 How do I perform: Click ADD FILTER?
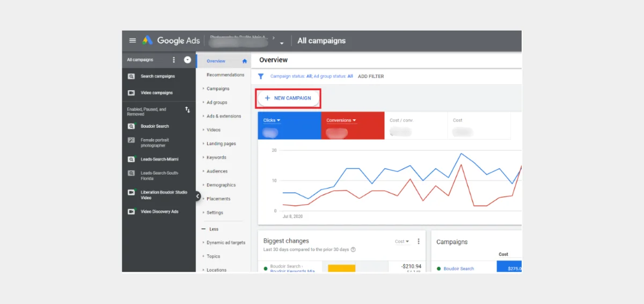pos(371,76)
